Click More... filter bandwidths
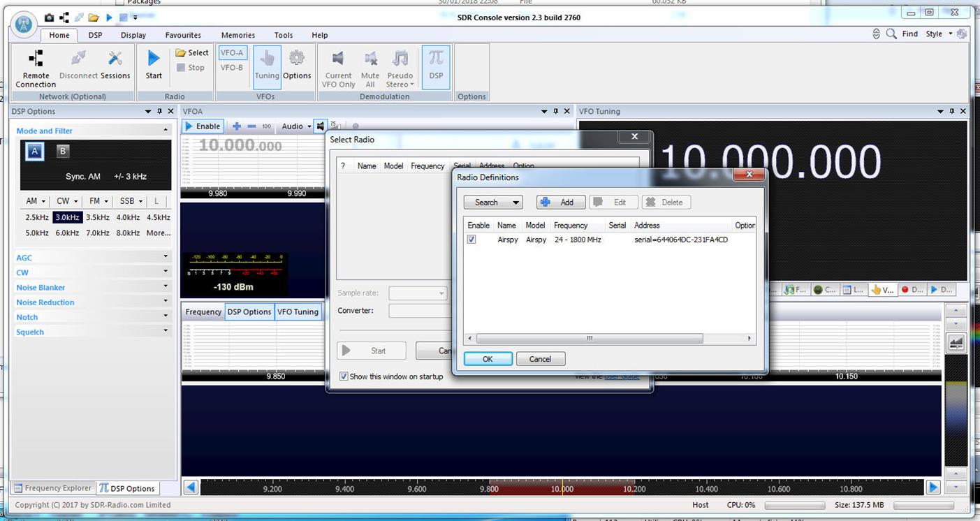The height and width of the screenshot is (521, 980). (x=159, y=233)
